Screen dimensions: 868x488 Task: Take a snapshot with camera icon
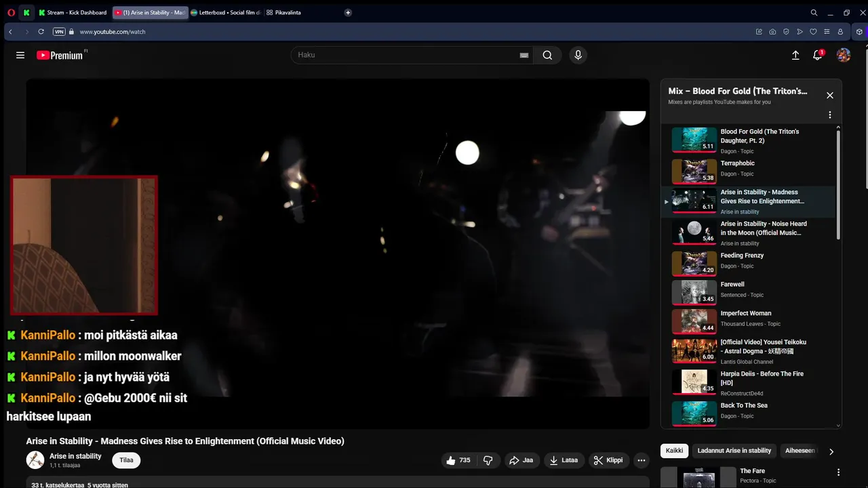coord(772,32)
